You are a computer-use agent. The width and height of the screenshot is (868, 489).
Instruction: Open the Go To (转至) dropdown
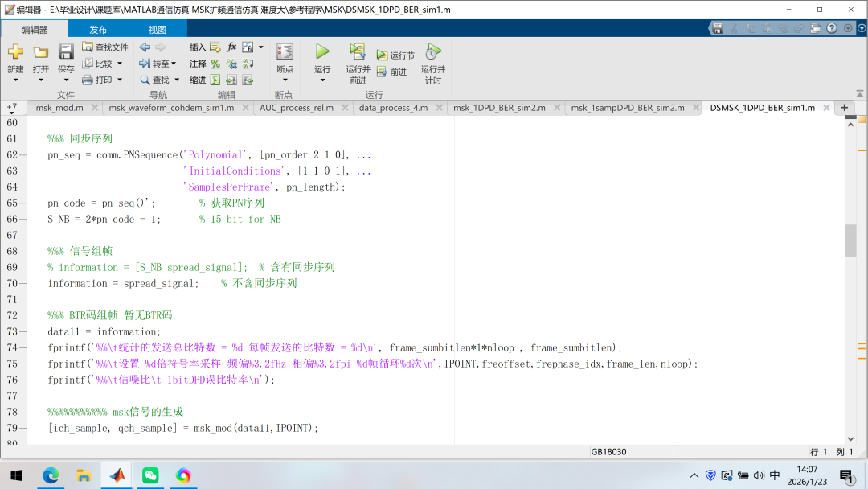click(x=158, y=64)
